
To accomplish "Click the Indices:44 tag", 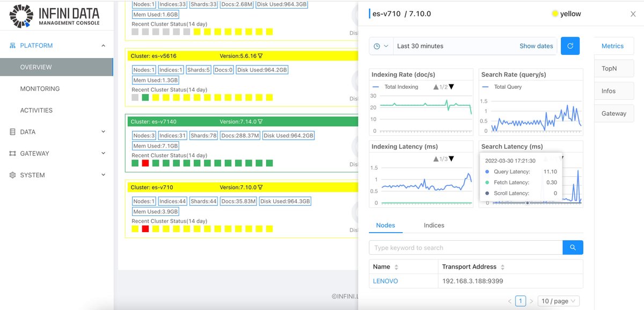I will coord(172,201).
